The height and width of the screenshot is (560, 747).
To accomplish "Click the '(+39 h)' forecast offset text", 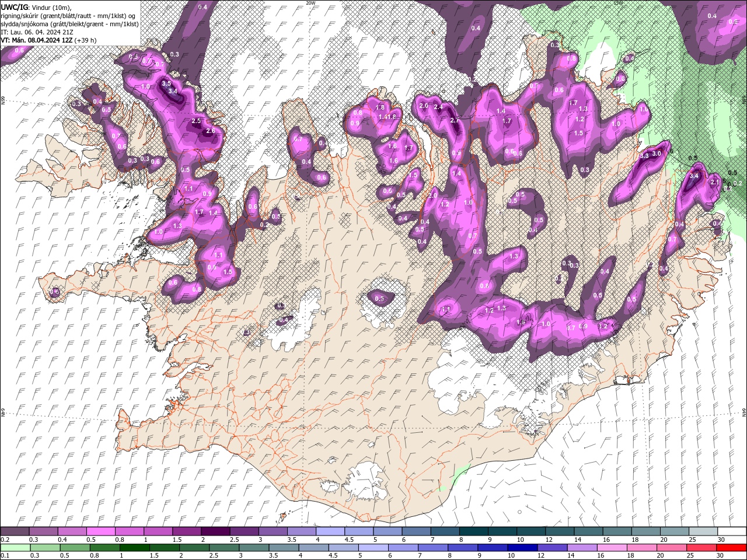I will click(x=86, y=40).
